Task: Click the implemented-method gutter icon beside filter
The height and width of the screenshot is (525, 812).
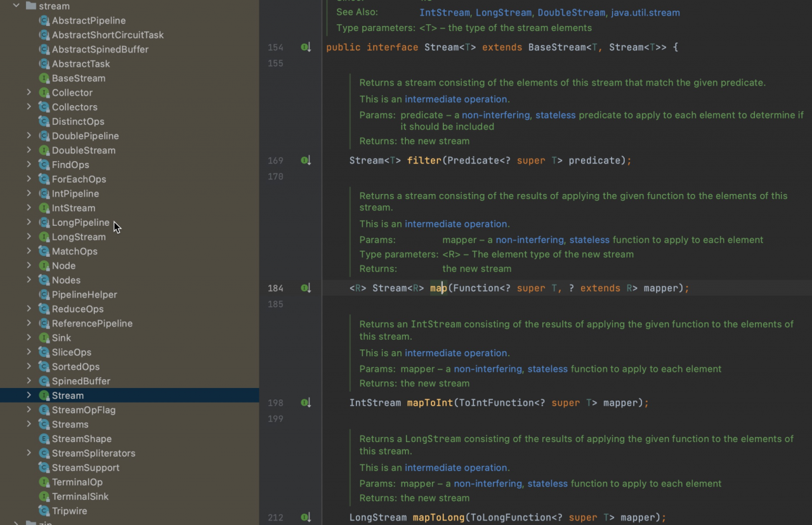Action: click(x=305, y=161)
